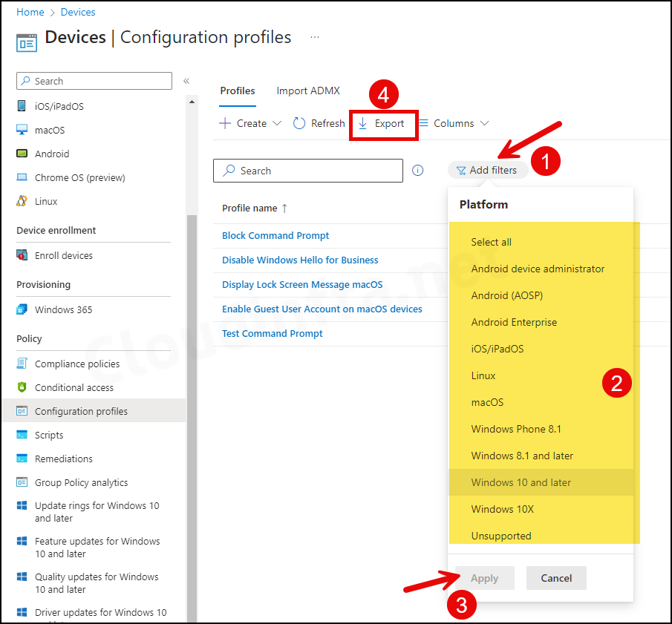Select Windows 8.1 and later platform
672x624 pixels.
541,456
